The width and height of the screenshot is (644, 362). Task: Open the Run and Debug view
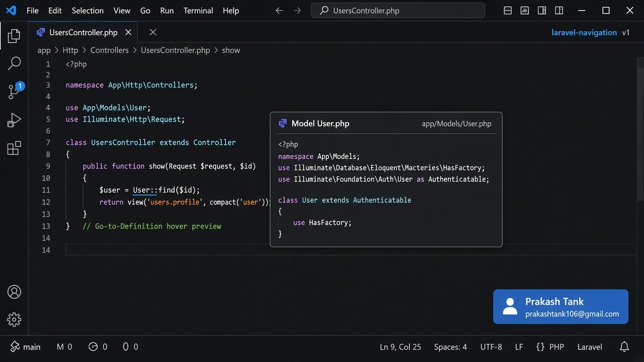click(14, 120)
